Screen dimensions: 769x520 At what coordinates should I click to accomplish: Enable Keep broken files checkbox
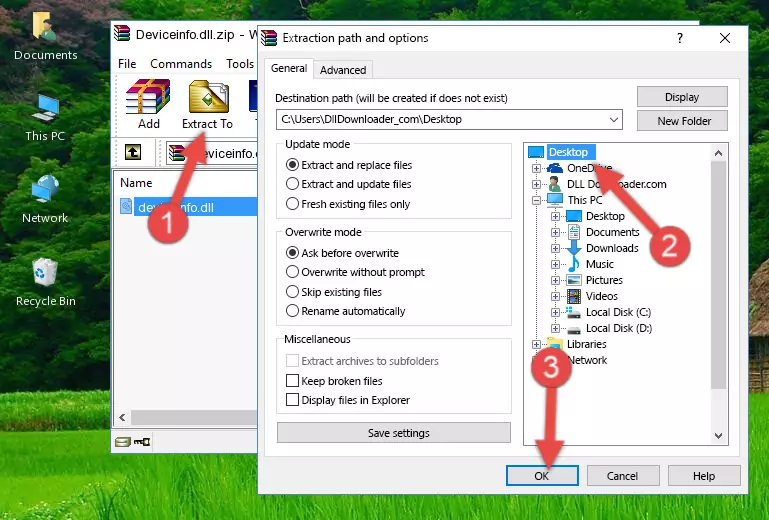pyautogui.click(x=292, y=381)
